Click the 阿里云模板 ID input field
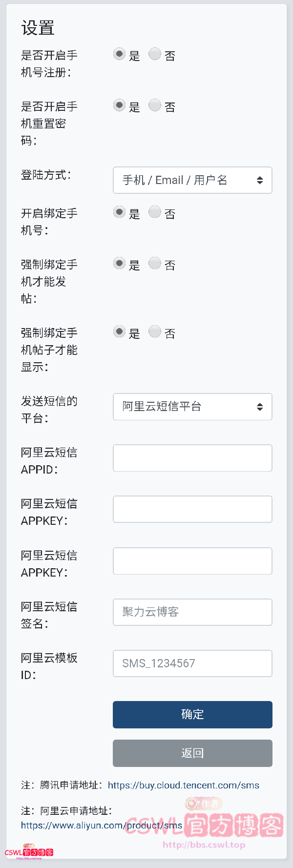293x868 pixels. coord(192,663)
